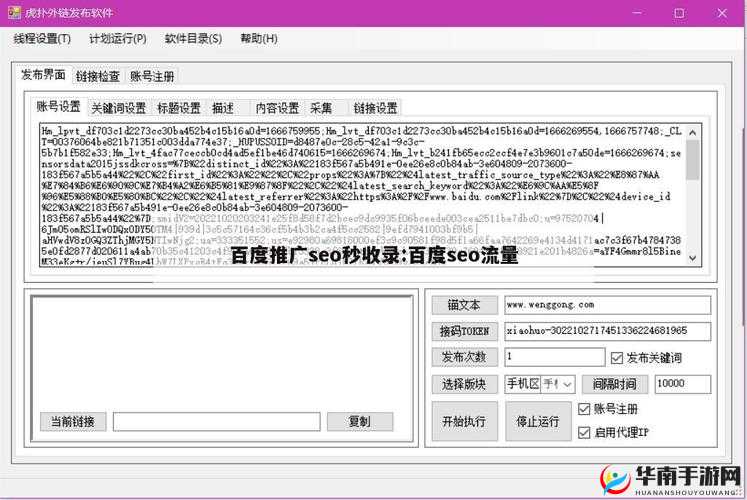Open the 线程设置(T) menu
This screenshot has width=747, height=500.
42,39
